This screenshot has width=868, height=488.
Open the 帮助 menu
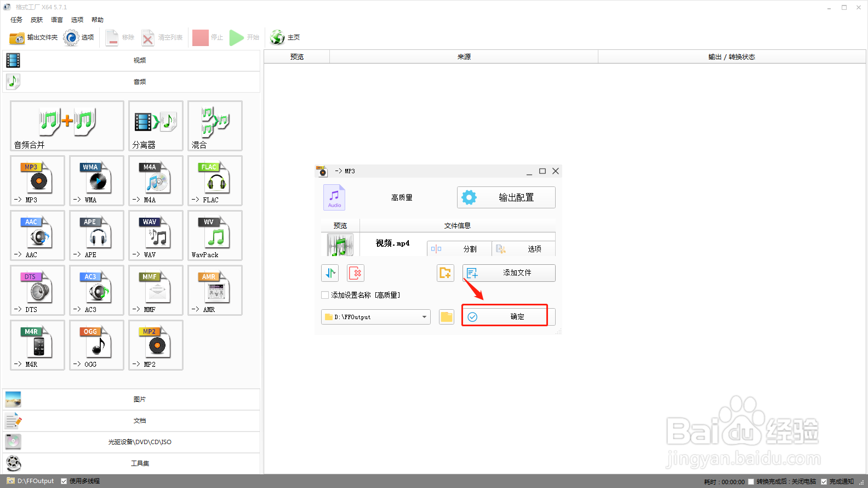tap(98, 20)
